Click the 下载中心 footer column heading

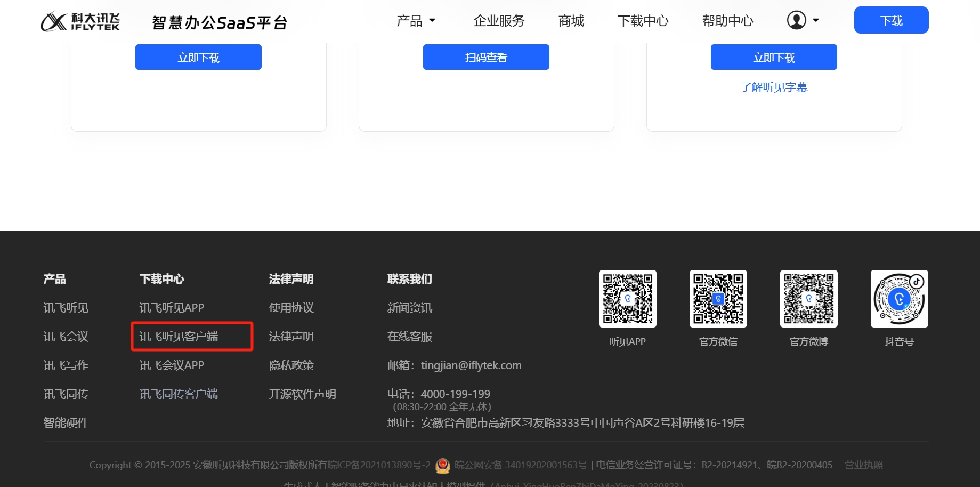(162, 279)
